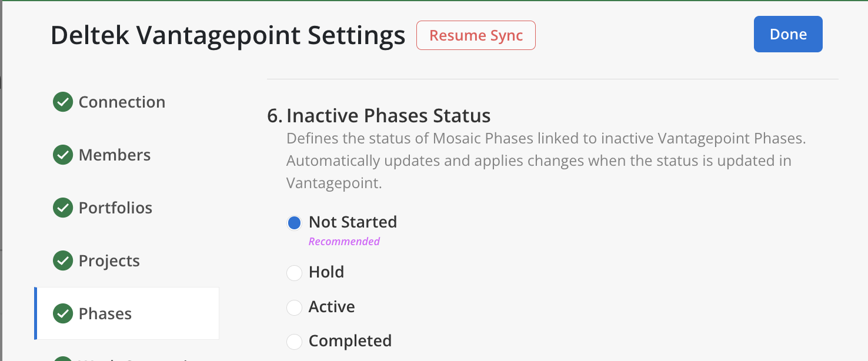Switch to the Portfolios section
Image resolution: width=868 pixels, height=361 pixels.
point(115,208)
